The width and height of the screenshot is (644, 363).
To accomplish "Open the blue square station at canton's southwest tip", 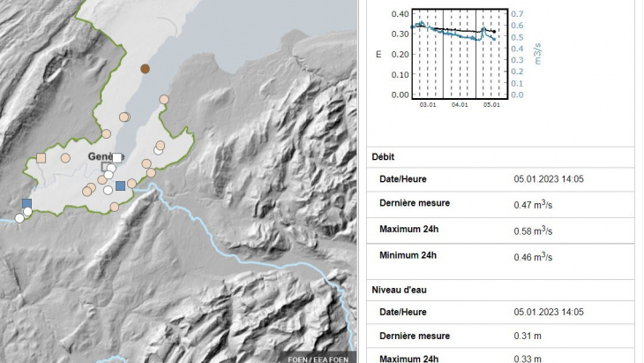I will pyautogui.click(x=26, y=203).
